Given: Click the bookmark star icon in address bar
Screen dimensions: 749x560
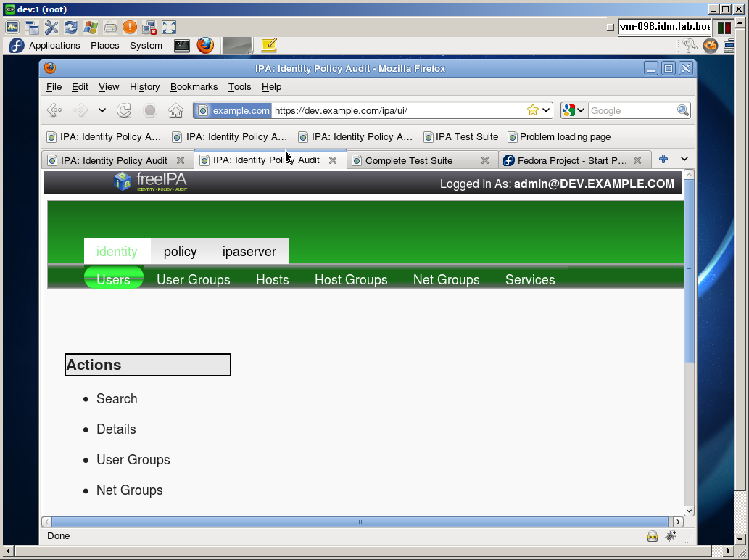Looking at the screenshot, I should click(533, 110).
